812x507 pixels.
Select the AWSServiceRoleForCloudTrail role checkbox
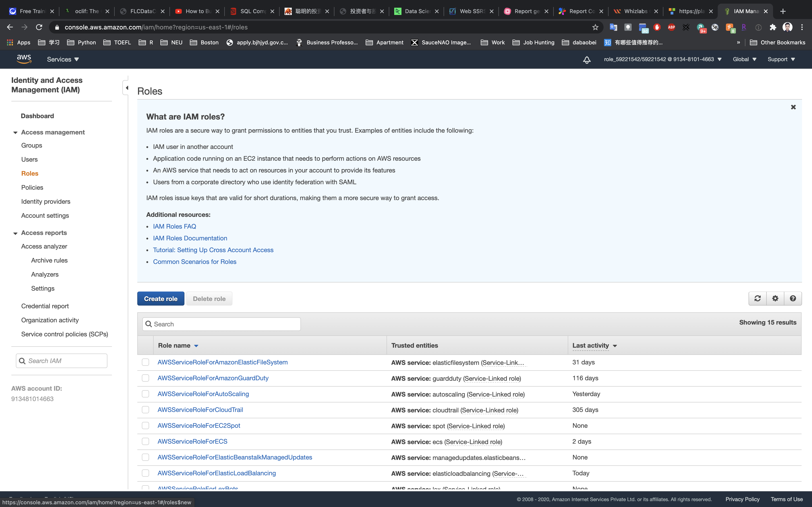point(145,410)
